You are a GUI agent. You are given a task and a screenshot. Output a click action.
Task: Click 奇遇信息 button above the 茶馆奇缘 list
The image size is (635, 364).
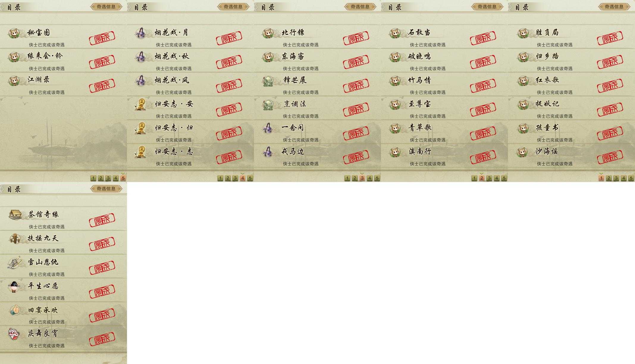click(x=106, y=189)
